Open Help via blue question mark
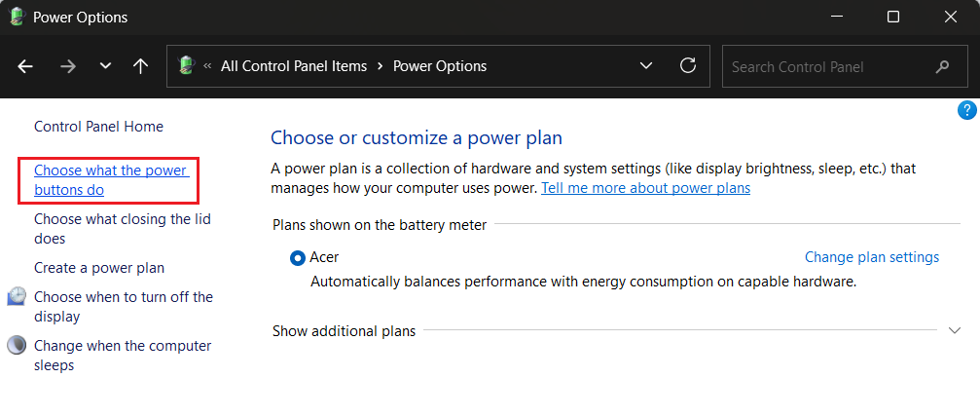The height and width of the screenshot is (416, 980). [967, 110]
